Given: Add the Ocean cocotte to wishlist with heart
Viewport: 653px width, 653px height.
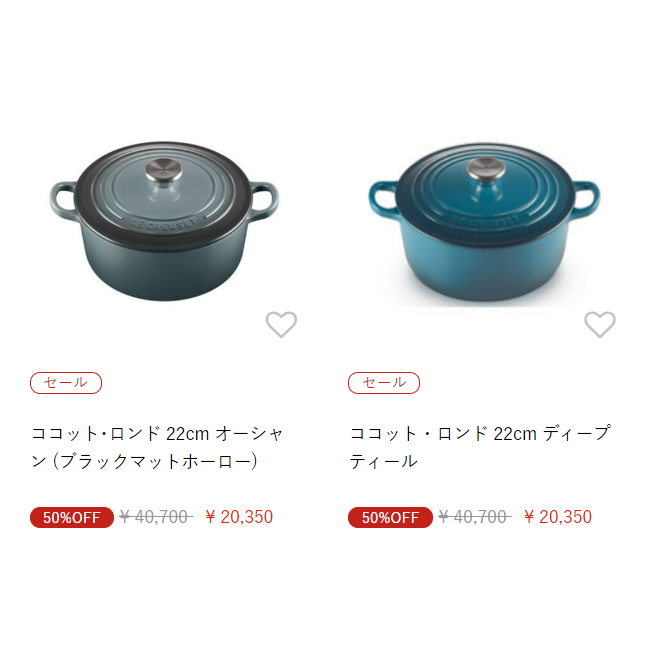Looking at the screenshot, I should pos(282,324).
